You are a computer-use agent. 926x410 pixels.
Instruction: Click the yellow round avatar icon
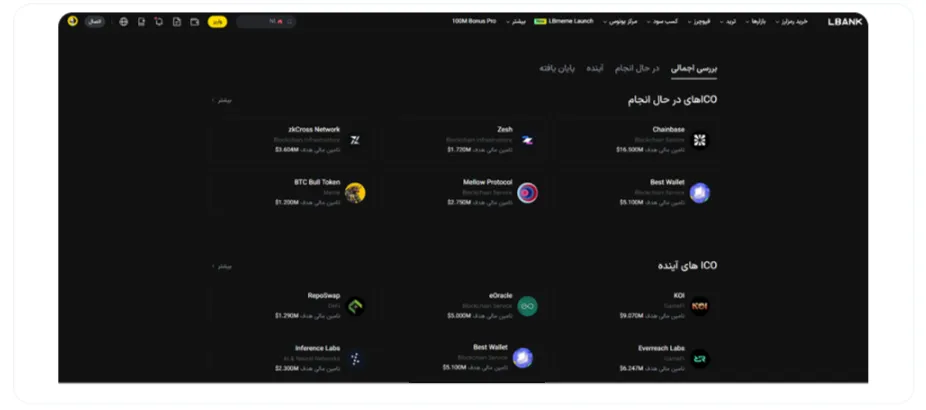(x=73, y=21)
